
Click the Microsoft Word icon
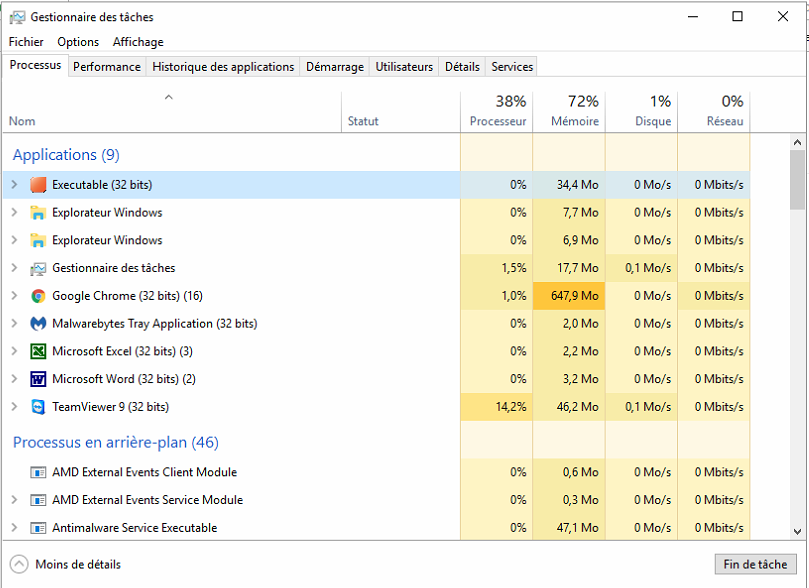tap(38, 379)
